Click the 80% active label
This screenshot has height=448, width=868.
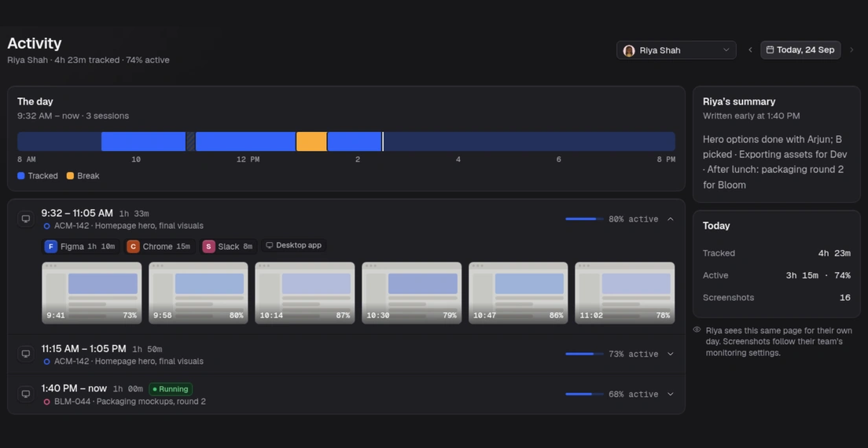tap(633, 219)
